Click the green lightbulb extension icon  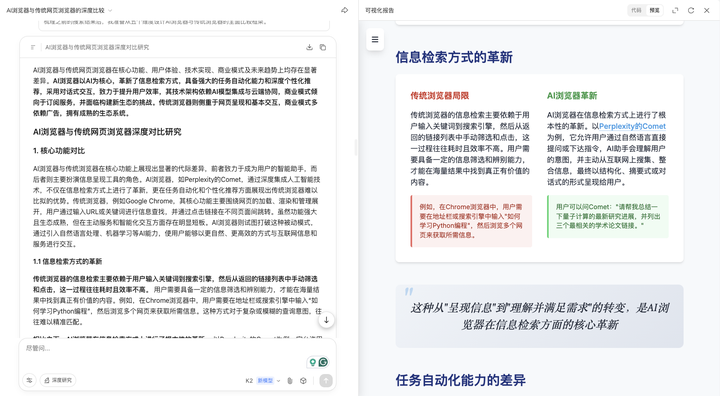(x=313, y=362)
